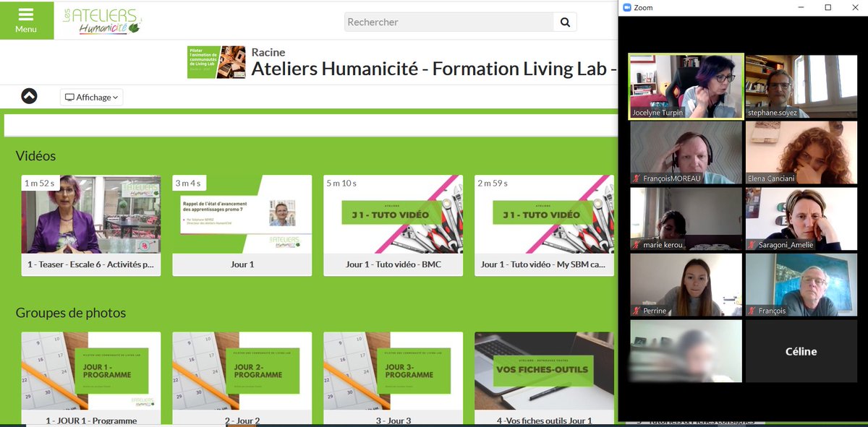868x427 pixels.
Task: Click 'Jour 1 - Tuto vidéo - BMC' caption
Action: pyautogui.click(x=393, y=264)
